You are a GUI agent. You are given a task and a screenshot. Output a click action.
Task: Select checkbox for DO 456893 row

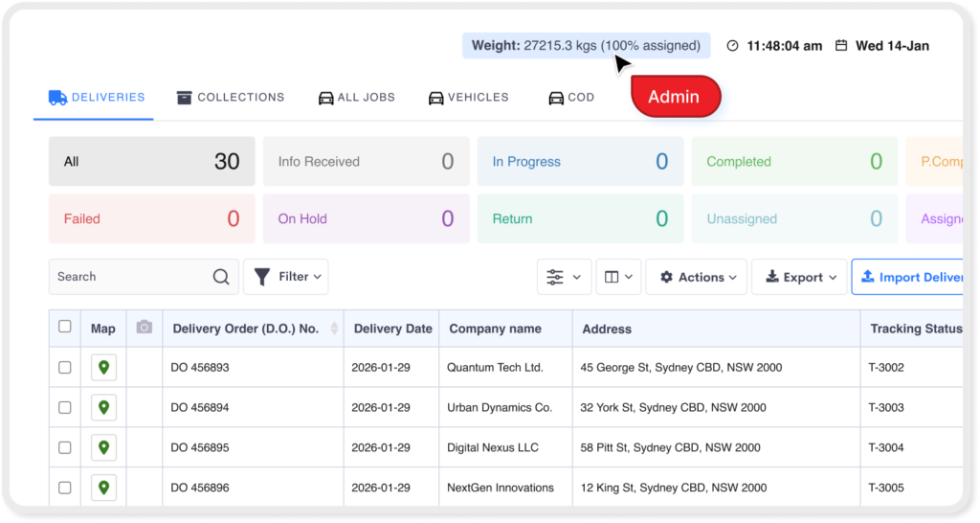click(x=65, y=367)
